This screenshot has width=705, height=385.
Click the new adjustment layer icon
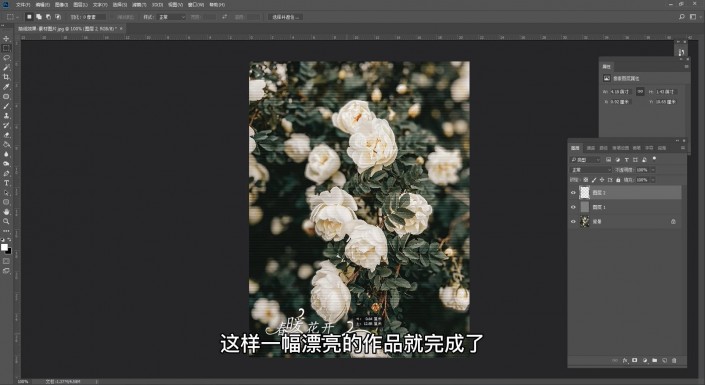coord(645,361)
